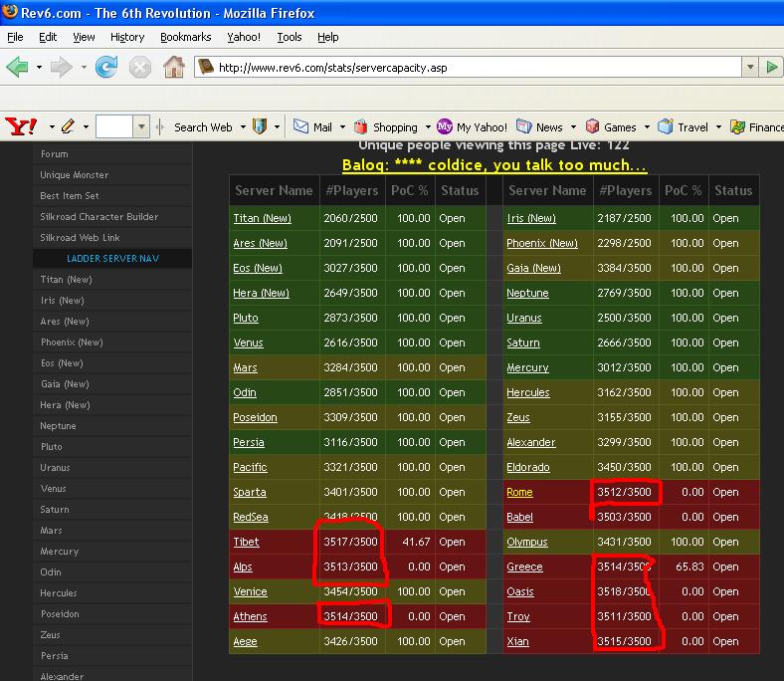Click the green Go arrow button
Image resolution: width=784 pixels, height=681 pixels.
point(772,68)
